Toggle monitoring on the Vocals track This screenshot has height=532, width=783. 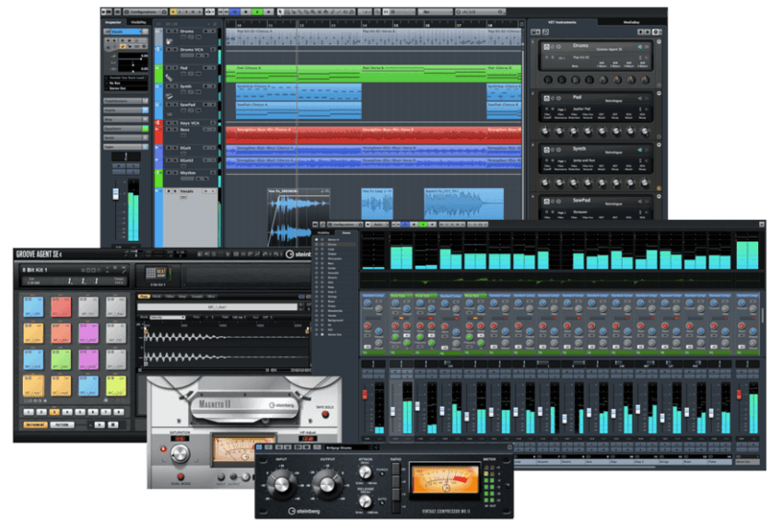click(x=213, y=191)
